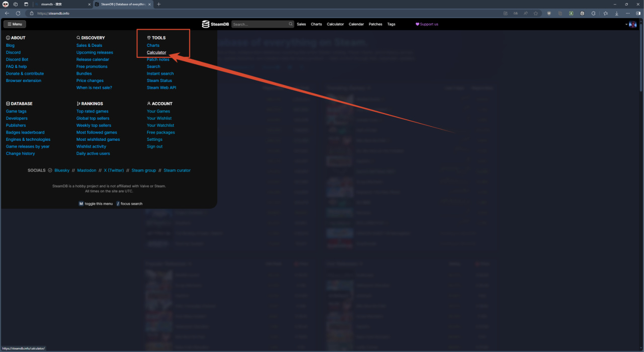Open the Charts link under Tools
The width and height of the screenshot is (644, 352).
click(153, 45)
